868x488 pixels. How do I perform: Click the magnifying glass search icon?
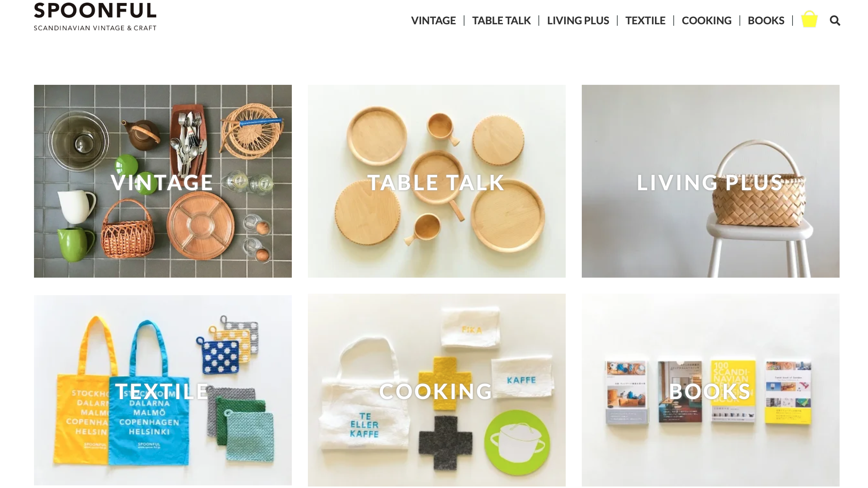[835, 21]
